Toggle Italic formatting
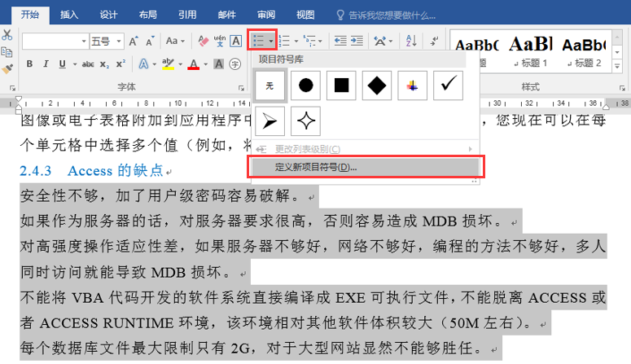This screenshot has width=631, height=364. 46,64
